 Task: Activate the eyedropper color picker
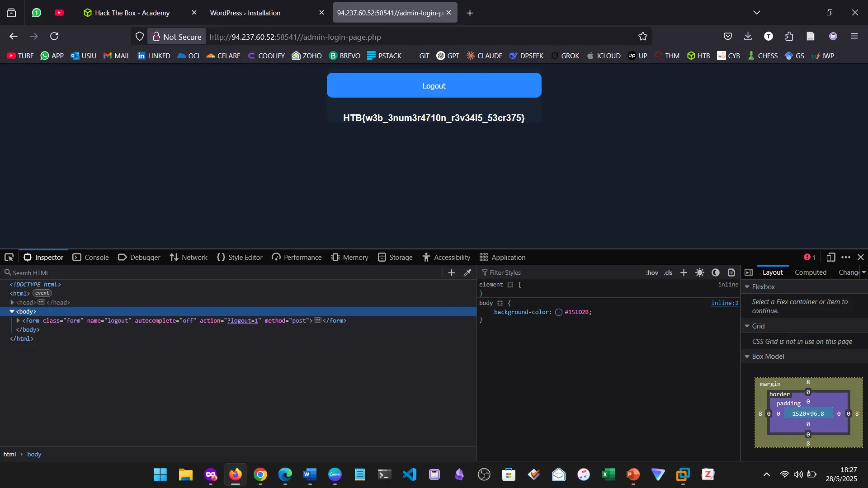coord(468,272)
